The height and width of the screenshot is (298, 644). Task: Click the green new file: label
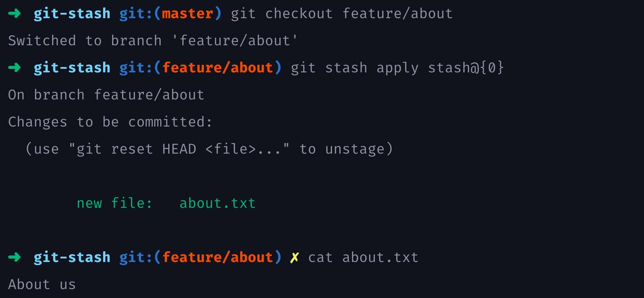pyautogui.click(x=114, y=203)
